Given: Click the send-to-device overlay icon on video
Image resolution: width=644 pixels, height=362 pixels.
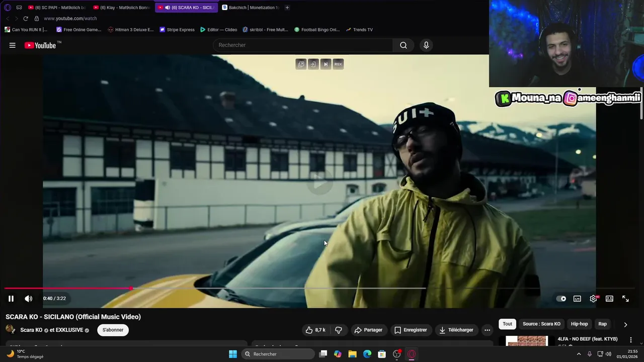Looking at the screenshot, I should 313,64.
